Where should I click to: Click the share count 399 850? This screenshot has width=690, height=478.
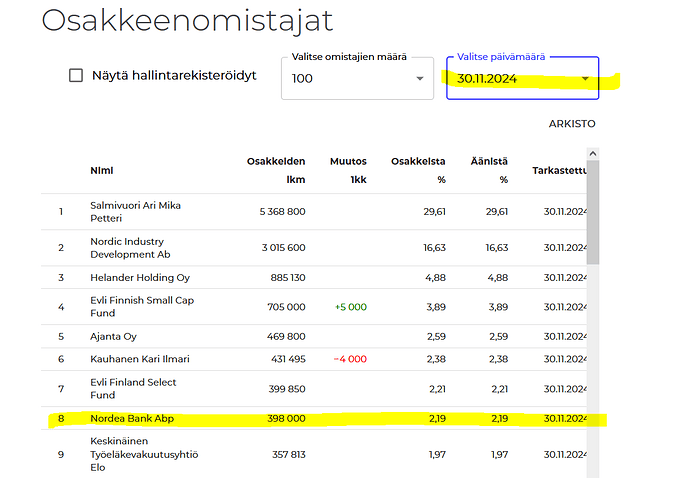click(287, 389)
